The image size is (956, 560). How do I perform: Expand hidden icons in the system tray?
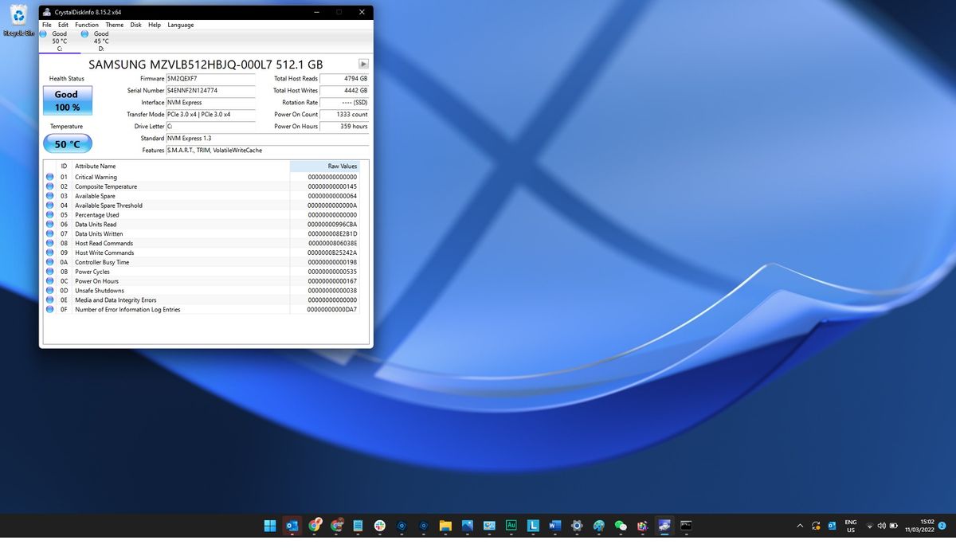[800, 526]
